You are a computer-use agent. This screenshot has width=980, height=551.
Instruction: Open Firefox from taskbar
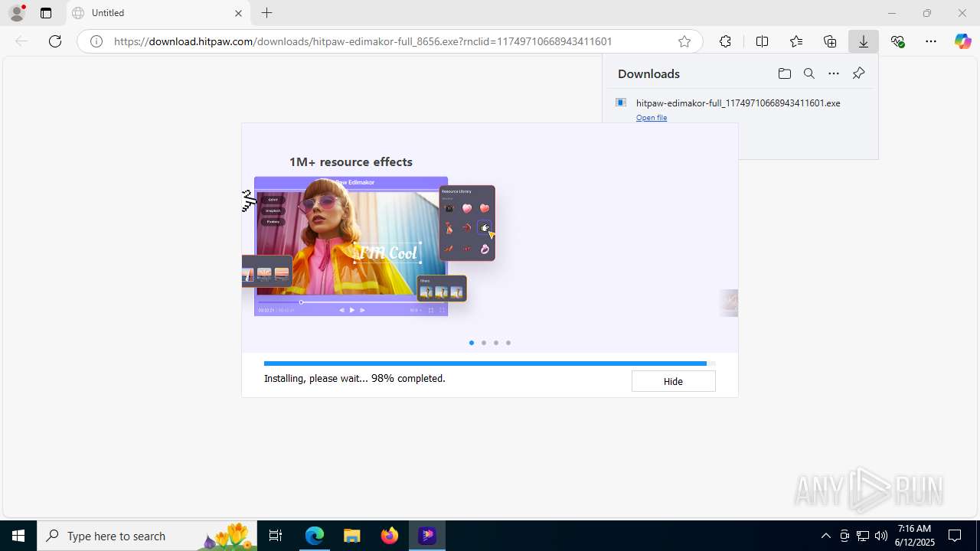390,536
